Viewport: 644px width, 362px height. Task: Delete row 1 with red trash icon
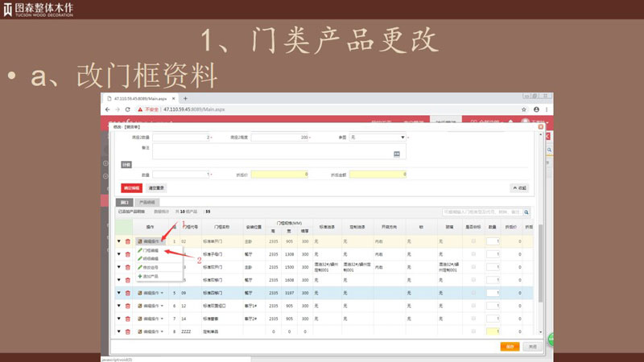tap(128, 241)
